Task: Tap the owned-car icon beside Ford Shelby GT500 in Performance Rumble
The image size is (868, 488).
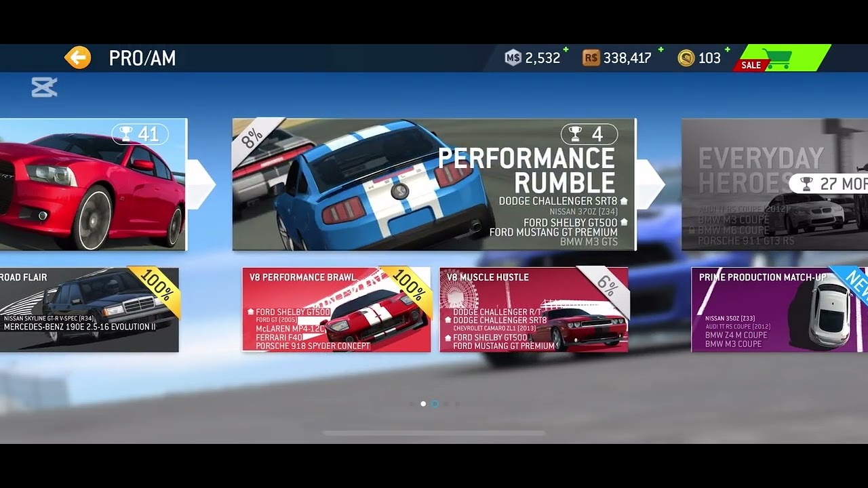Action: tap(624, 222)
